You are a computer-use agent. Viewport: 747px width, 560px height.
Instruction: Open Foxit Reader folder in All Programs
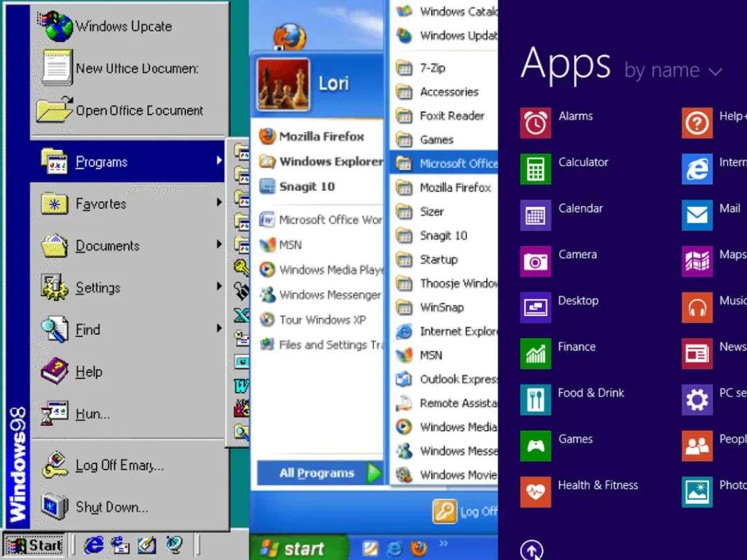(x=444, y=115)
